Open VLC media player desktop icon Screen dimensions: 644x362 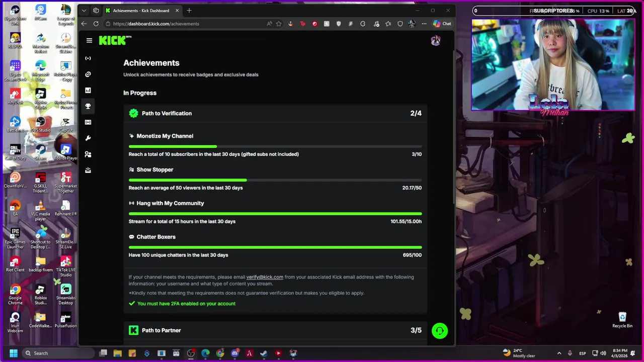click(41, 211)
